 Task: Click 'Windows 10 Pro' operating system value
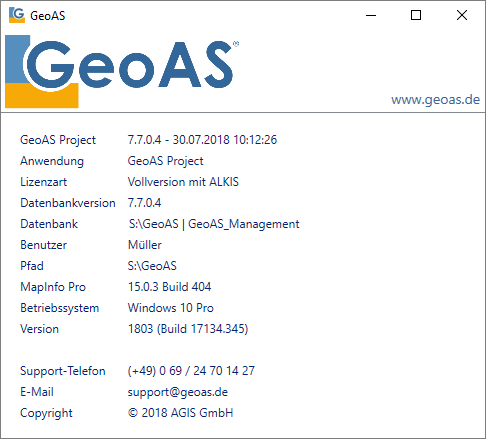[x=171, y=308]
